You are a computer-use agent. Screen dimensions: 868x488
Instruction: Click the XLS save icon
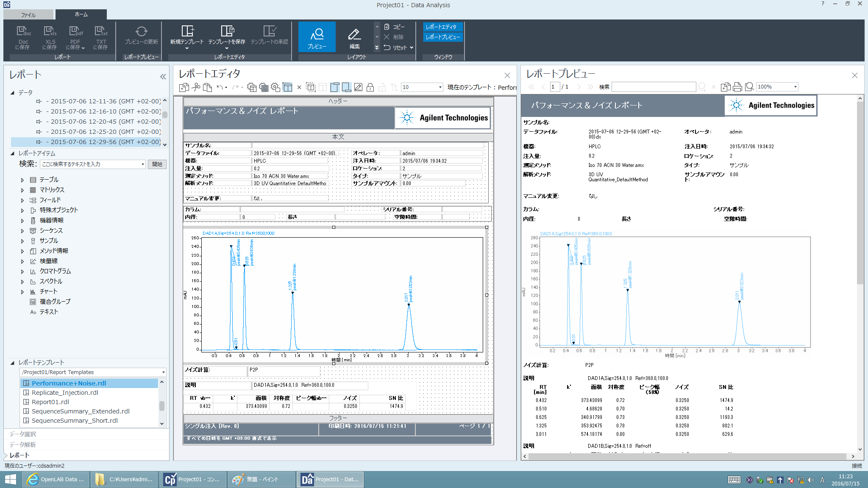[50, 32]
